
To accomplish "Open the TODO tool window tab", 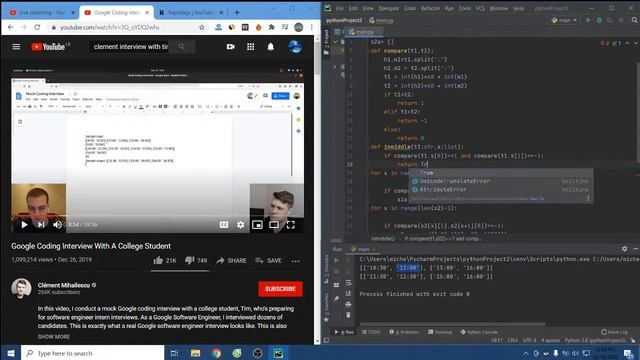I will point(371,332).
